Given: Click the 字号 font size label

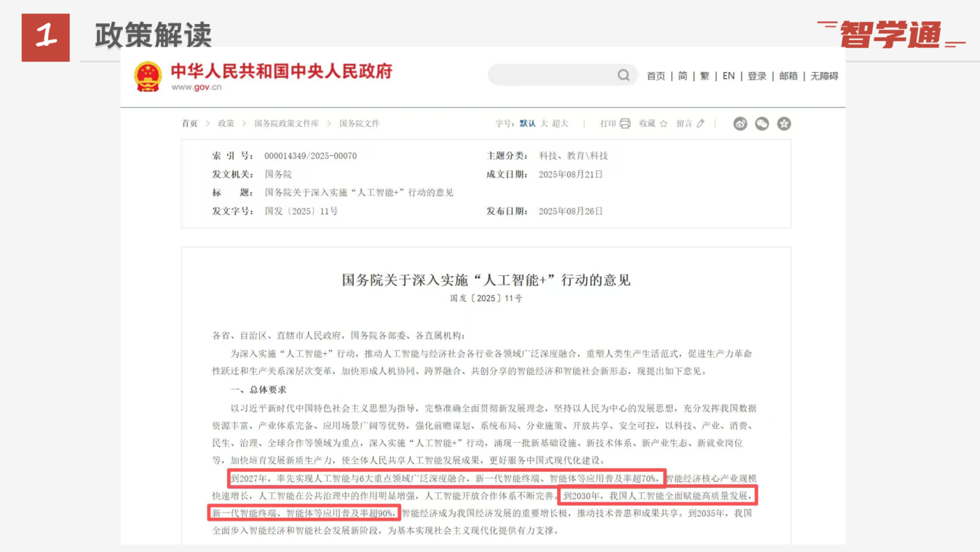Looking at the screenshot, I should (506, 124).
